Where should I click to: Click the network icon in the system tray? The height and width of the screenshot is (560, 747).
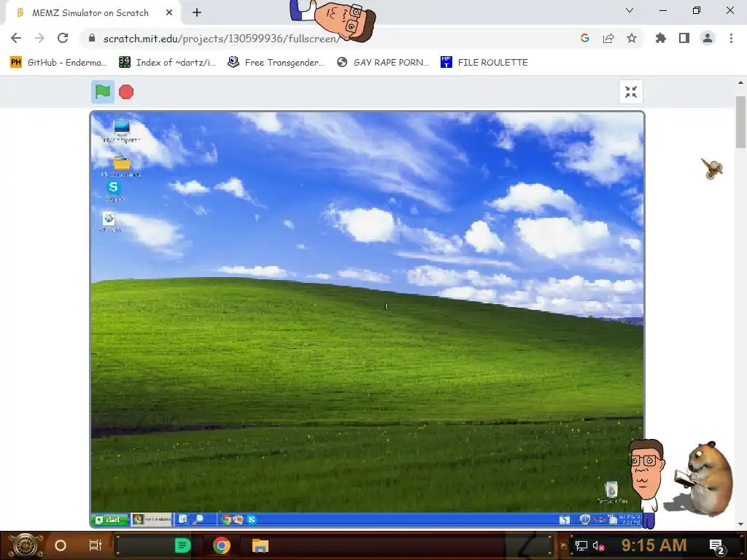coord(581,545)
